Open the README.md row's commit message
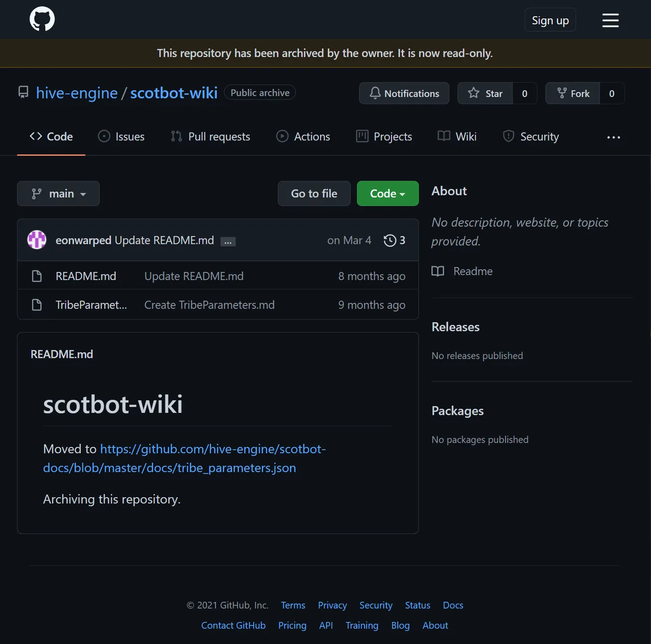The height and width of the screenshot is (644, 651). click(194, 276)
